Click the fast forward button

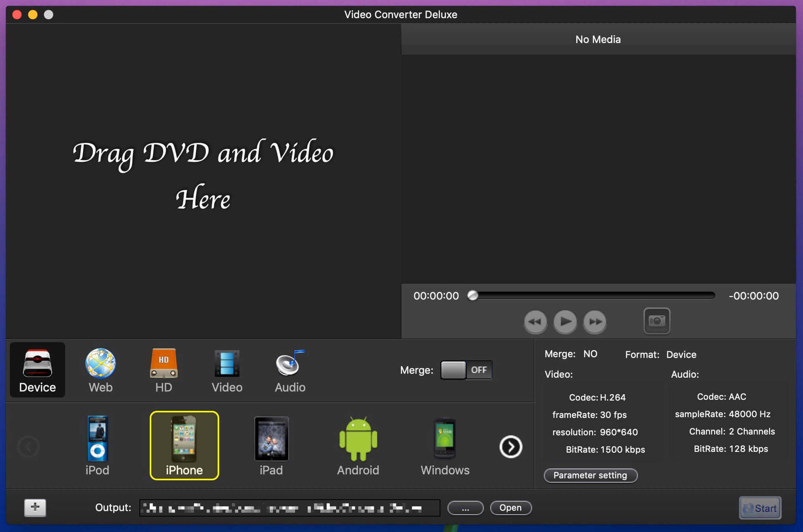pos(595,322)
